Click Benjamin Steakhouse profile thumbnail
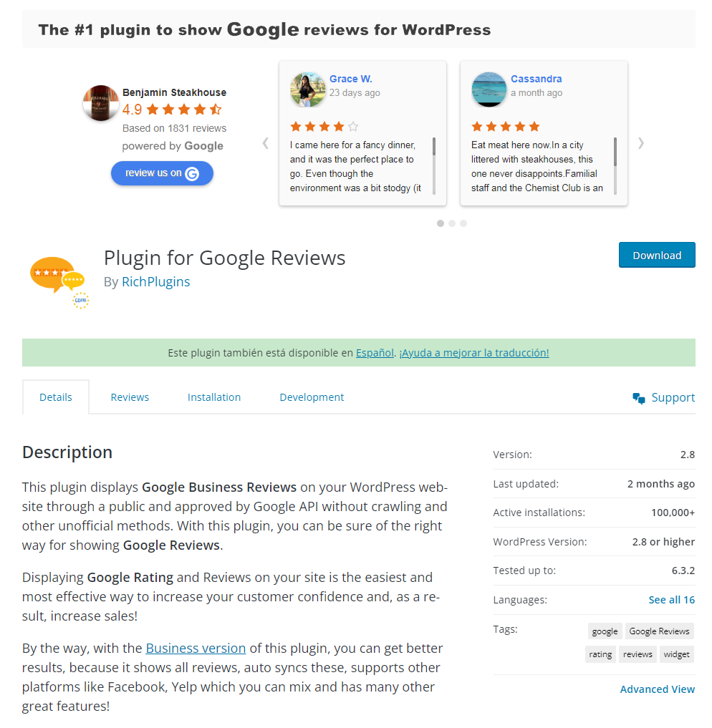The height and width of the screenshot is (728, 712). (101, 103)
